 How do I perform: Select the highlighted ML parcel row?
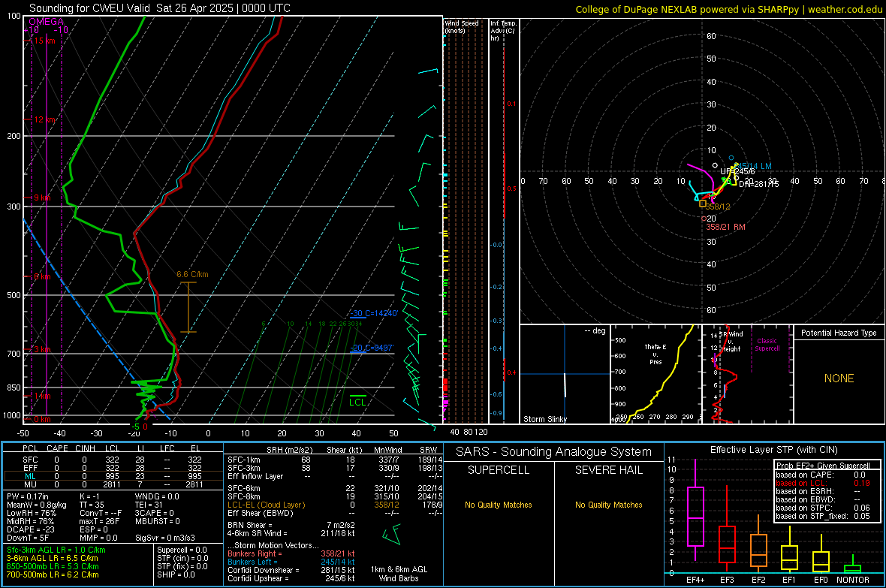[112, 476]
